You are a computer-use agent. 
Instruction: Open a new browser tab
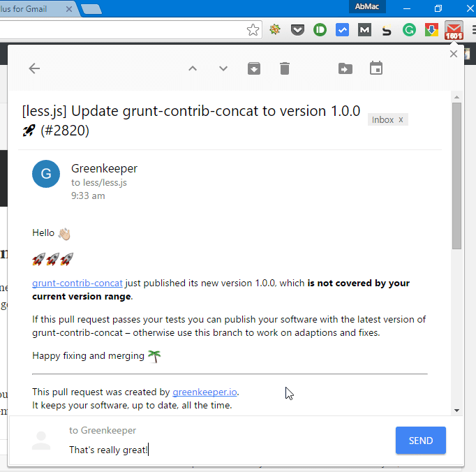click(x=91, y=9)
